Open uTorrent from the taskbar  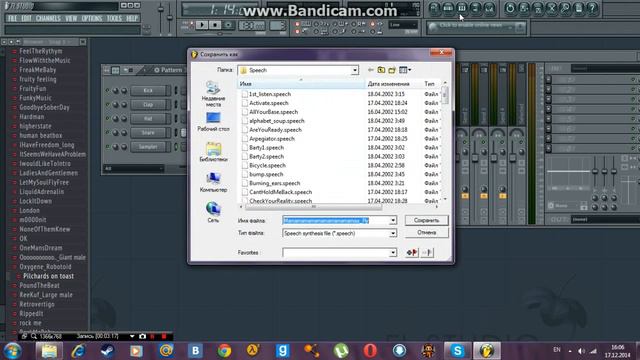click(x=341, y=351)
